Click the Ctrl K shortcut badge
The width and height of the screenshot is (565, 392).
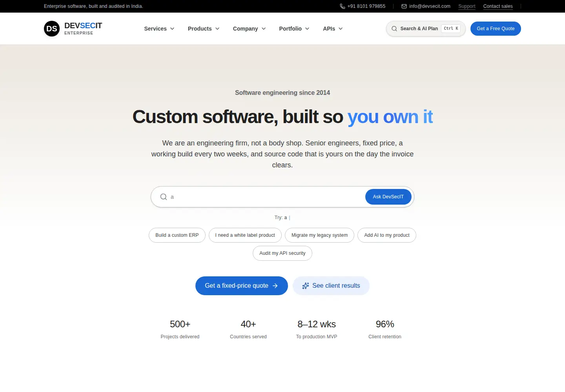[x=451, y=29]
